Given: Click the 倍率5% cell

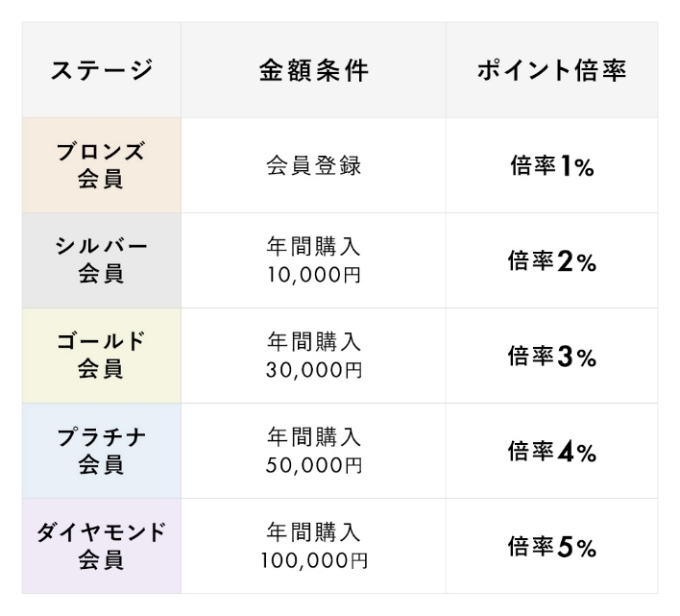Looking at the screenshot, I should [552, 546].
